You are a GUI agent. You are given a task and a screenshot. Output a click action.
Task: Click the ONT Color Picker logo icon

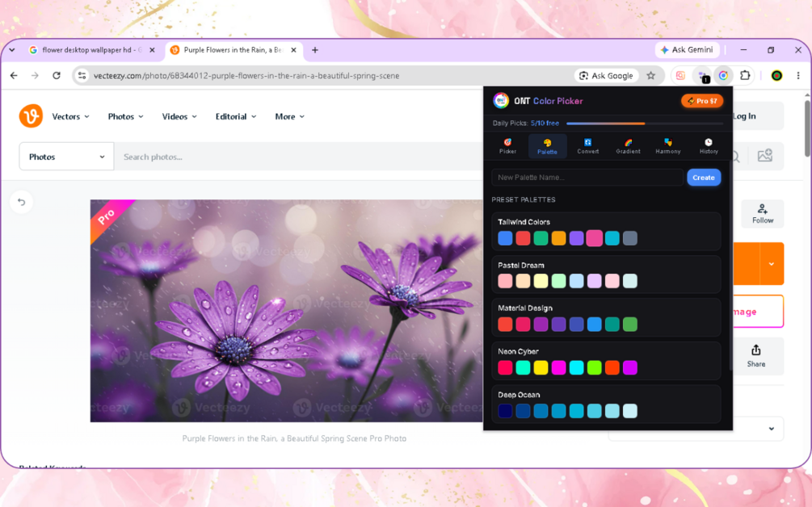(x=501, y=100)
